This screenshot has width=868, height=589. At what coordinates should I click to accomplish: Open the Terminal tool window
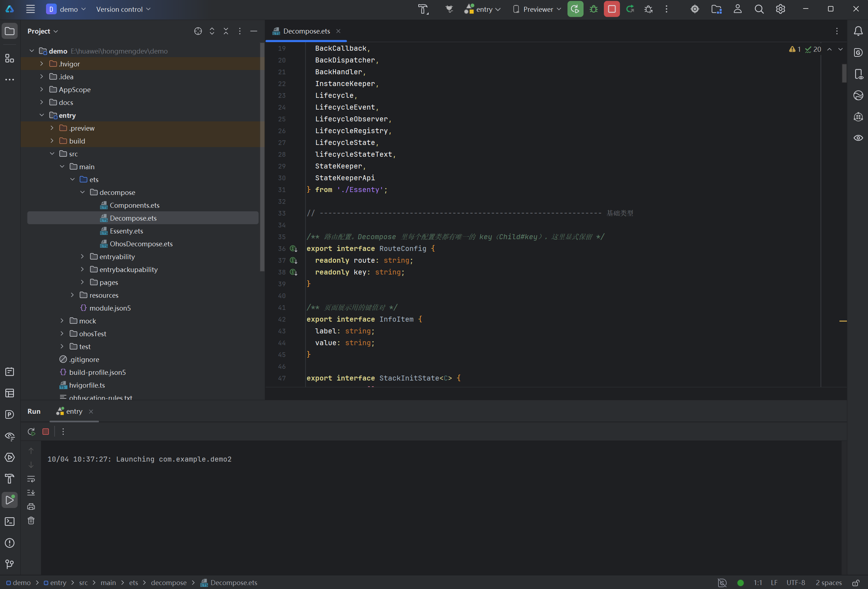10,522
